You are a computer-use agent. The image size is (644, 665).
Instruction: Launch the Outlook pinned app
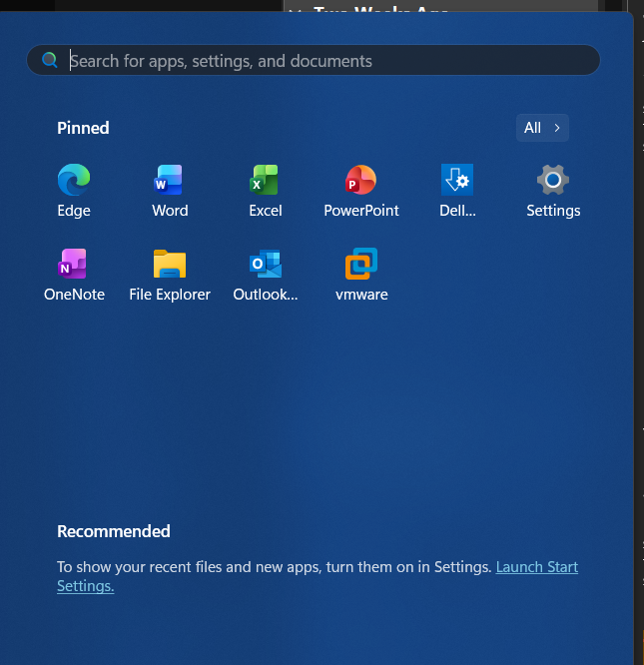(265, 265)
